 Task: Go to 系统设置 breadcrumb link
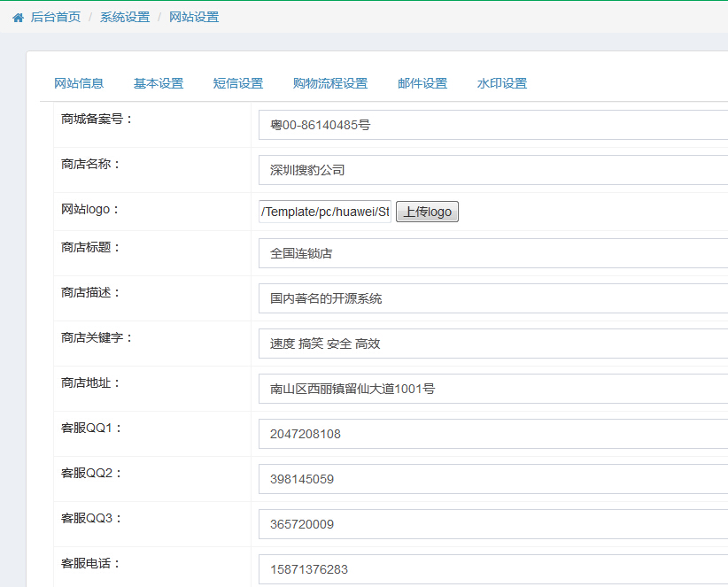click(125, 17)
